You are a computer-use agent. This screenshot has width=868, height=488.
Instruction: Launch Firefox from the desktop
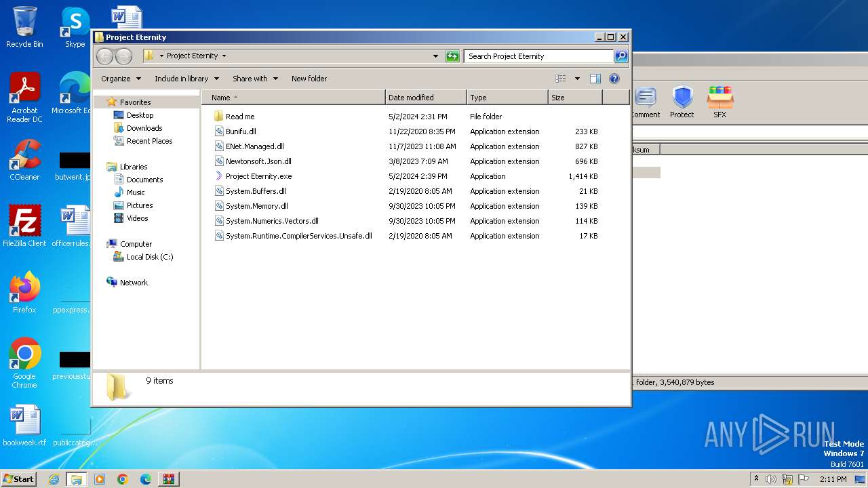point(24,293)
